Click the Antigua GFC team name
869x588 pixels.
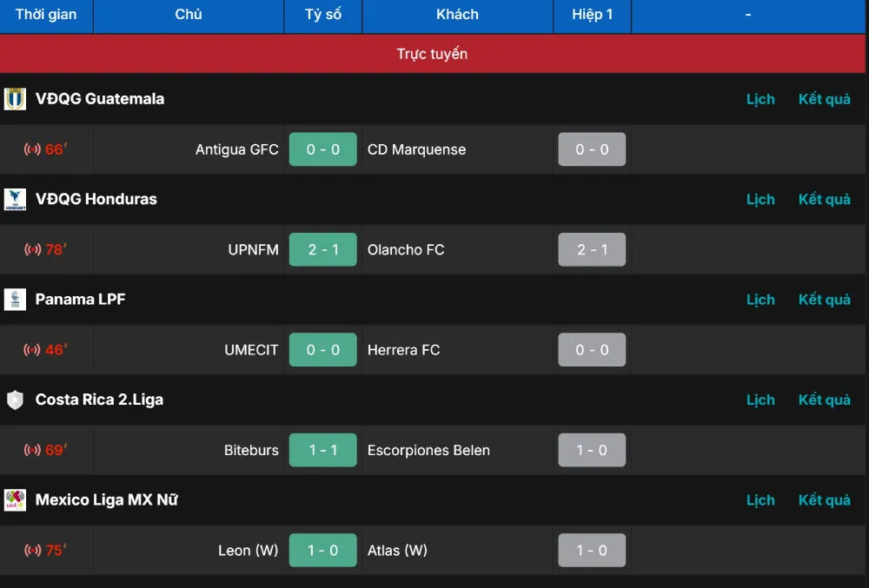click(236, 149)
